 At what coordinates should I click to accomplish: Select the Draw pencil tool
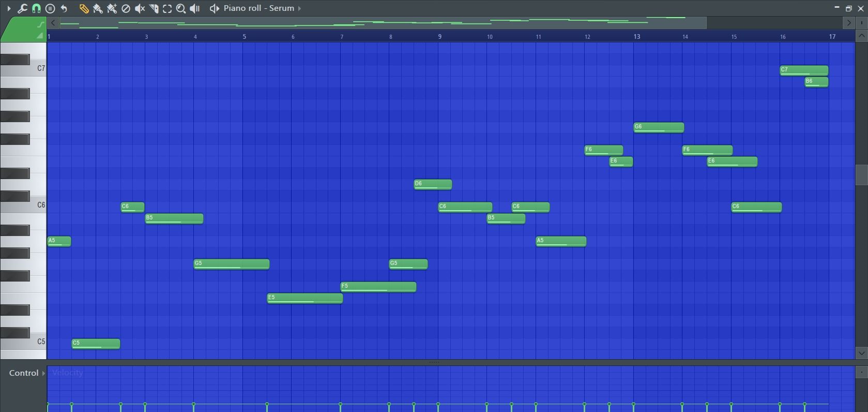(x=84, y=8)
